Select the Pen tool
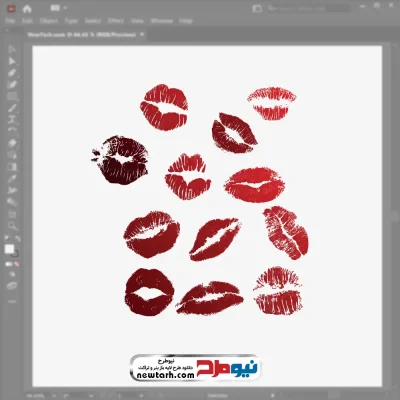The width and height of the screenshot is (400, 400). point(12,73)
